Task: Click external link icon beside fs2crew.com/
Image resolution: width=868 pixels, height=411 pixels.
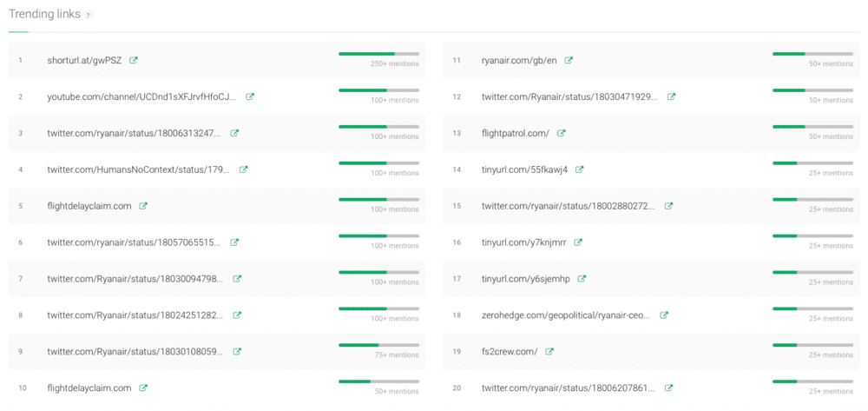Action: tap(549, 351)
